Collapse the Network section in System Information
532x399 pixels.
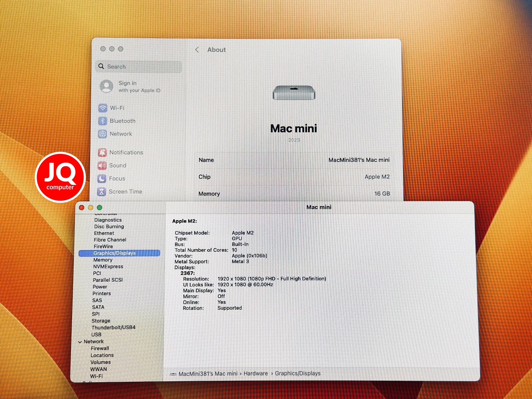pyautogui.click(x=80, y=342)
